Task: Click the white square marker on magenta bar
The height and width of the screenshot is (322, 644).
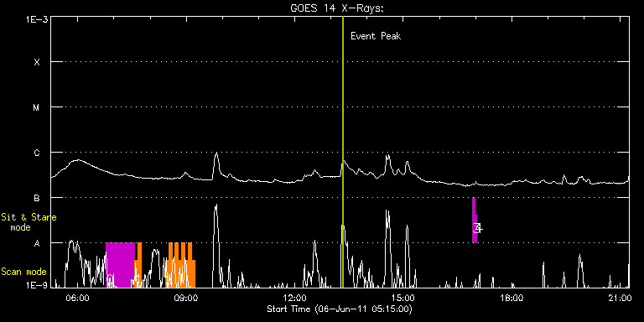Action: click(x=477, y=227)
